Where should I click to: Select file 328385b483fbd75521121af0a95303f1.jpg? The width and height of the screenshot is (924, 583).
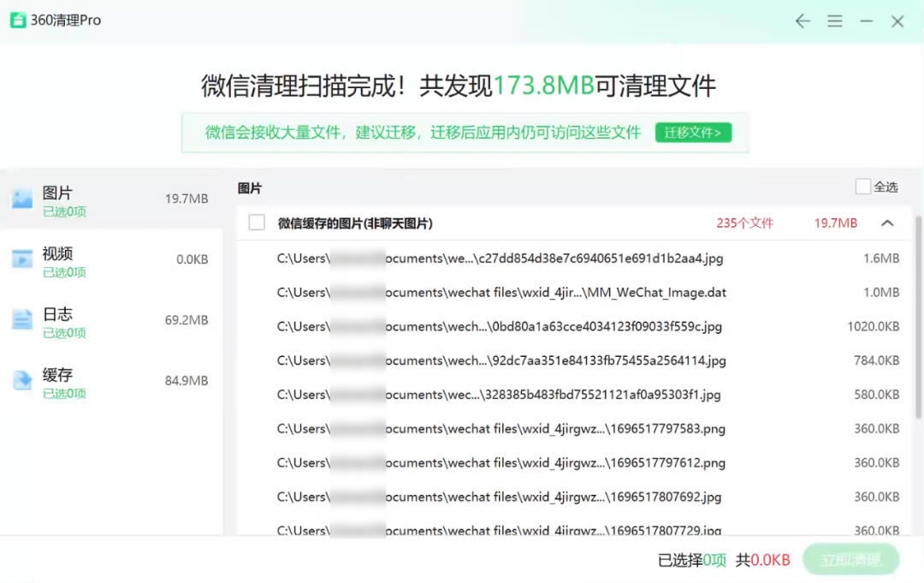(x=574, y=395)
